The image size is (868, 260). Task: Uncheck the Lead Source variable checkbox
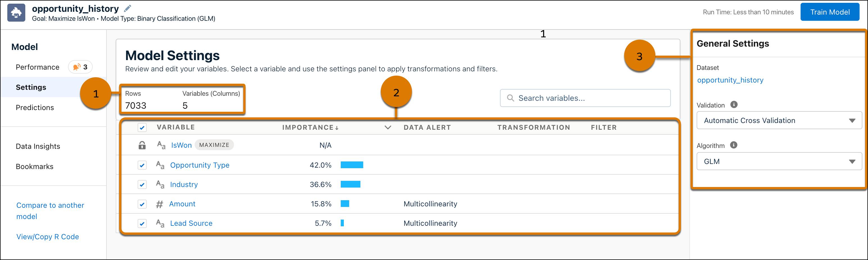point(142,223)
